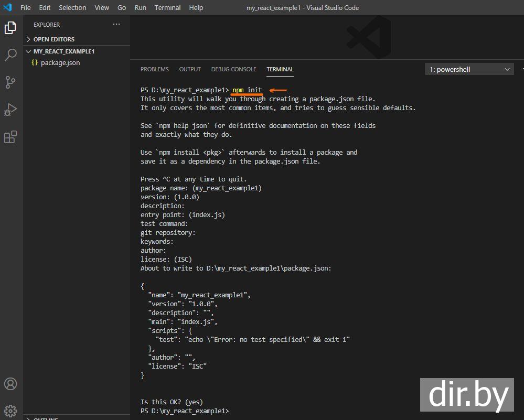Click the window title 'my_react_example1 - Visual Studio Code'

[x=303, y=8]
